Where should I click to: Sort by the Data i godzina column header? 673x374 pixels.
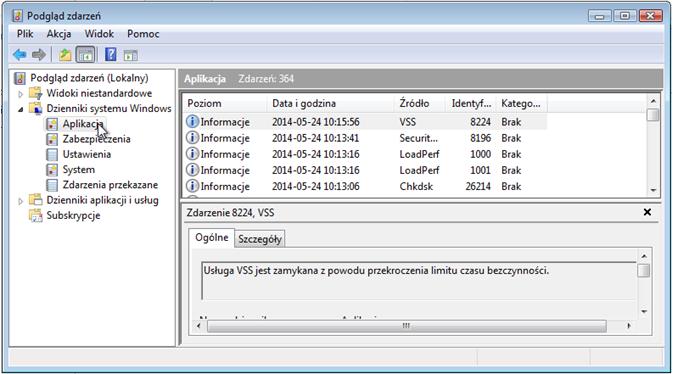[x=330, y=103]
